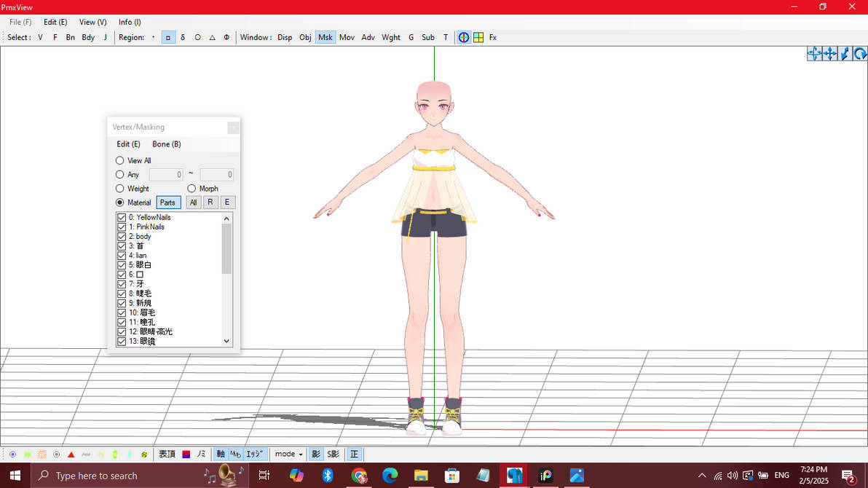
Task: Uncheck the 4: lian material
Action: click(x=122, y=256)
